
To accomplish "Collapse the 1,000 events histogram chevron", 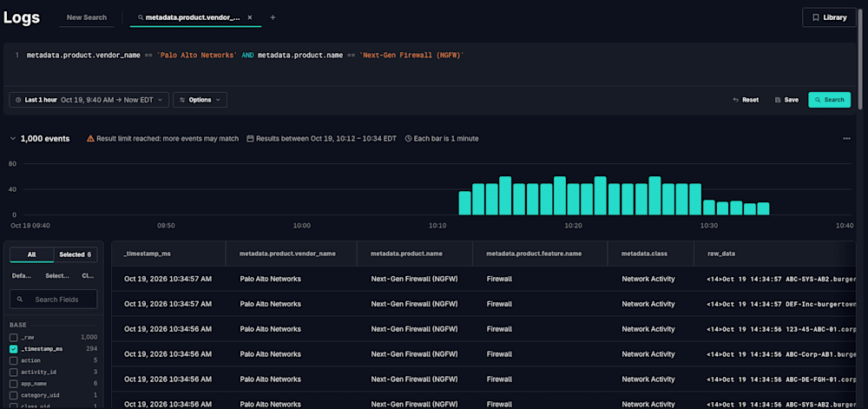I will [x=13, y=139].
